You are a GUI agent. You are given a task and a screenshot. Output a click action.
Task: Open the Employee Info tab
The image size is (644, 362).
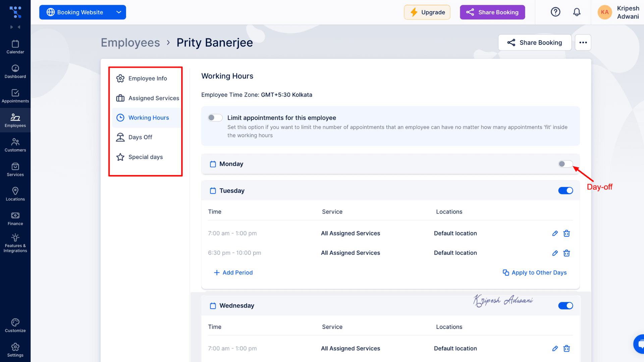[146, 78]
